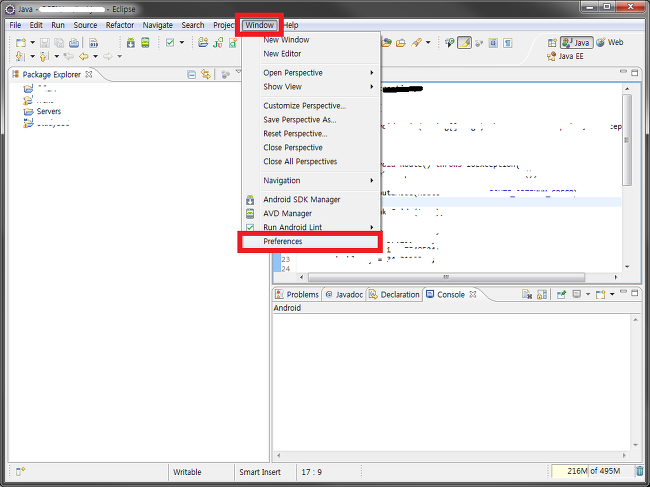Click the Last Edit Location arrow
The height and width of the screenshot is (487, 650).
pyautogui.click(x=69, y=56)
